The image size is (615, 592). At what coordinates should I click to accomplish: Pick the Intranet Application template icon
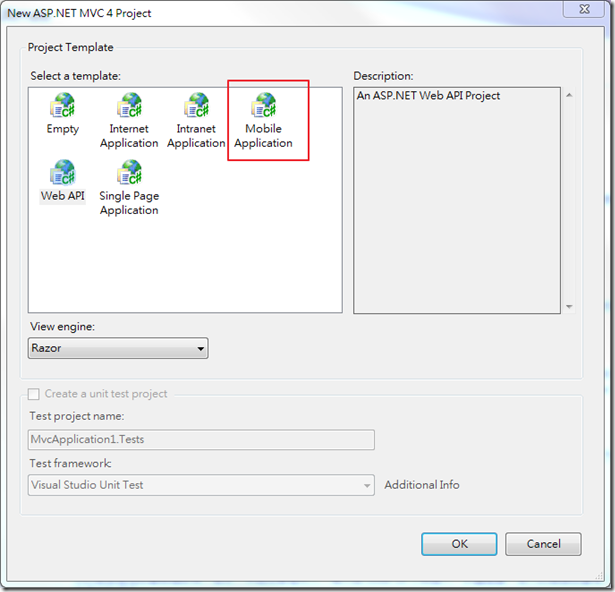tap(197, 105)
